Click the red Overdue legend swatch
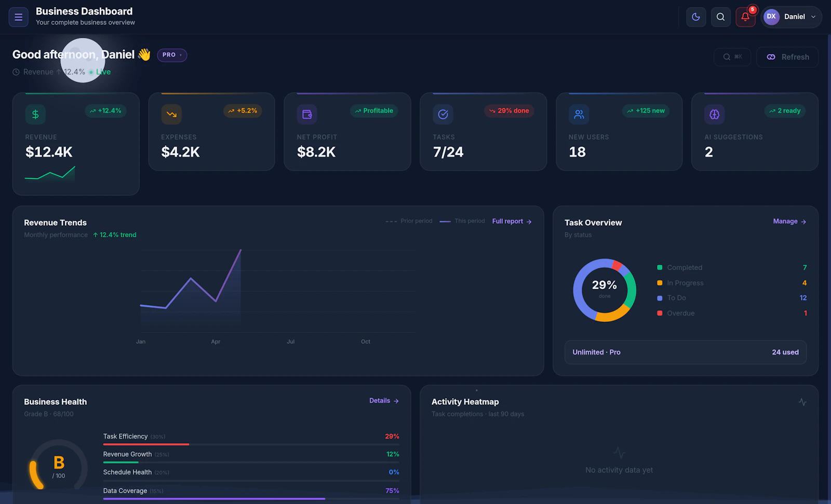 point(660,313)
